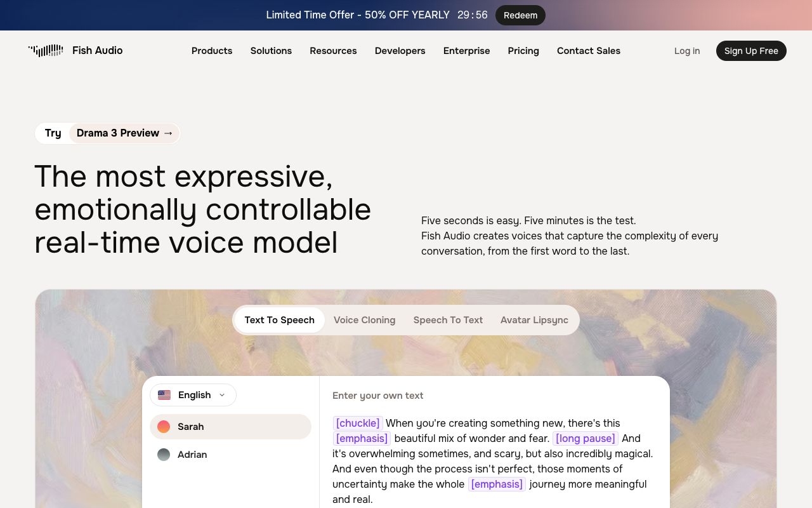
Task: Click the Sign Up Free button
Action: [751, 51]
